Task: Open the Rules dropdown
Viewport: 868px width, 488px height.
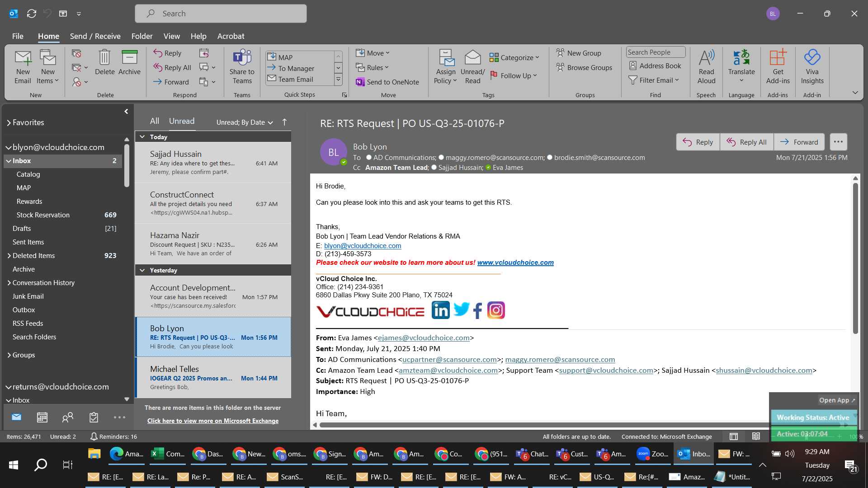Action: [372, 67]
